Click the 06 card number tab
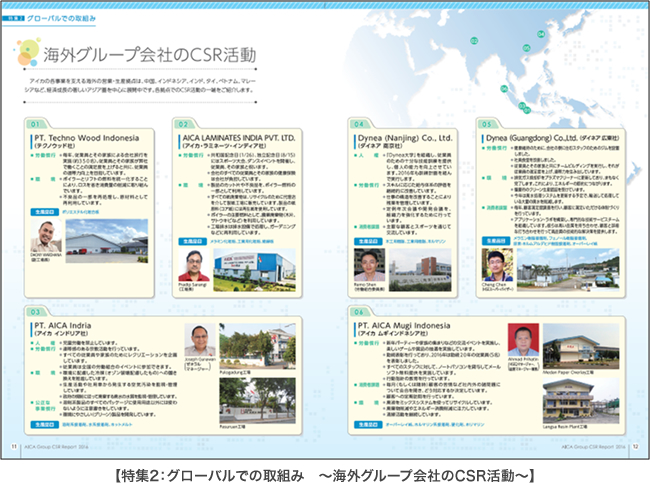The image size is (650, 483). 359,312
